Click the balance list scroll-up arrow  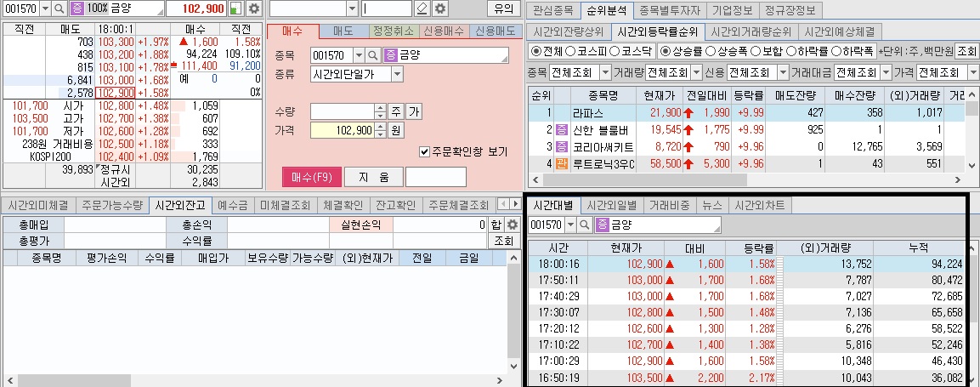click(x=513, y=258)
